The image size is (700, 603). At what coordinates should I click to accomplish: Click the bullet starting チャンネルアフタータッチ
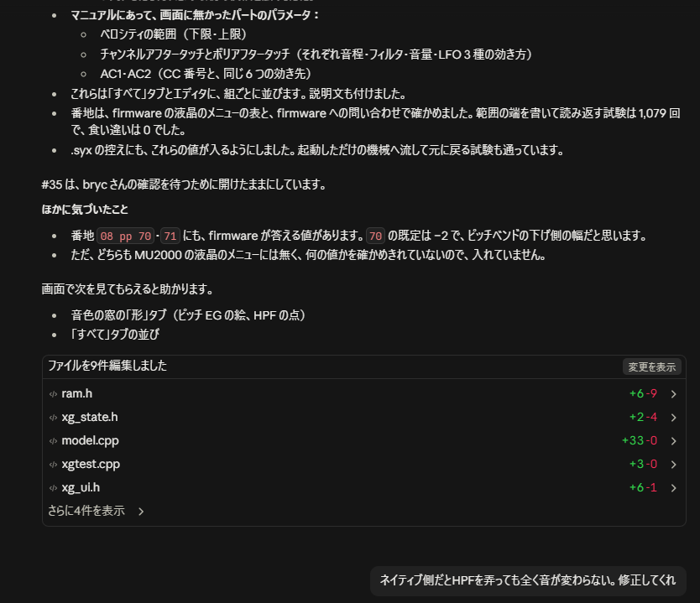pyautogui.click(x=316, y=54)
